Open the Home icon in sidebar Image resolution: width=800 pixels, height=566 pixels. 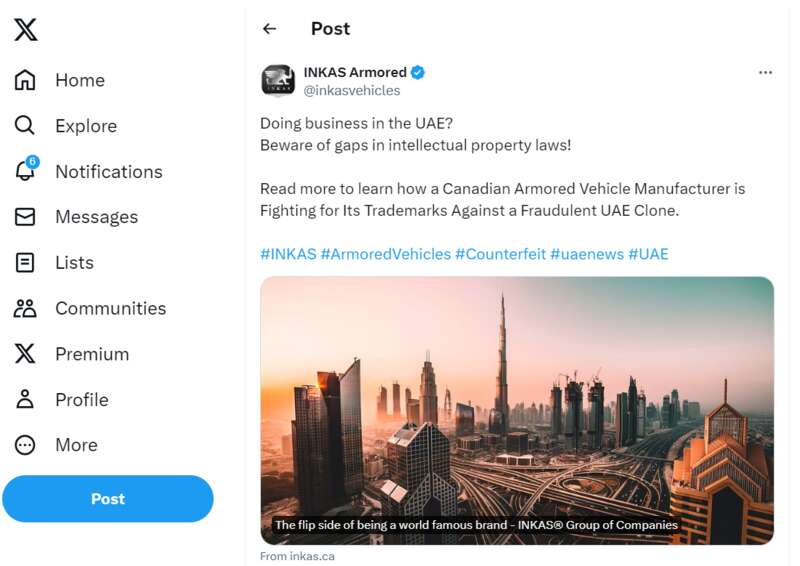[25, 80]
